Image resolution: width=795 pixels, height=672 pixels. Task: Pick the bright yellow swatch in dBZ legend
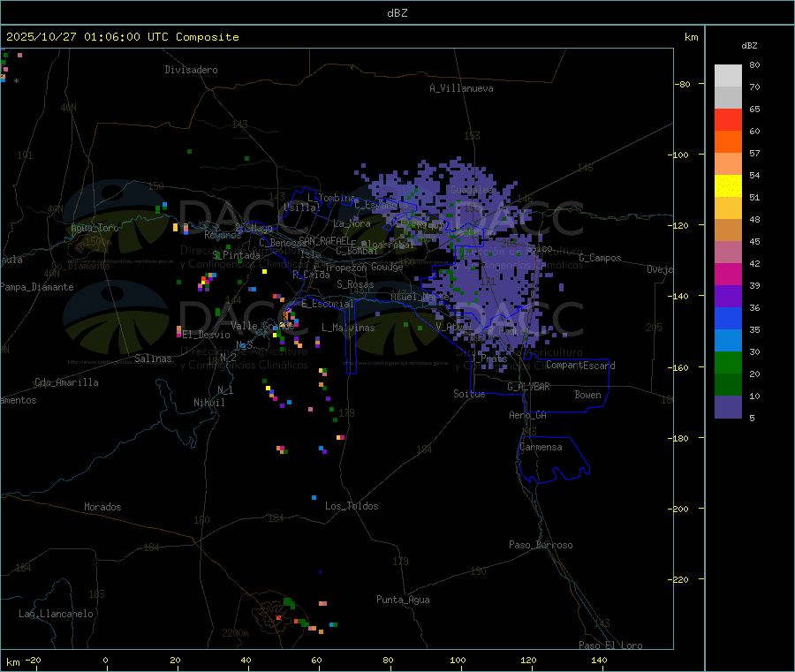tap(728, 185)
